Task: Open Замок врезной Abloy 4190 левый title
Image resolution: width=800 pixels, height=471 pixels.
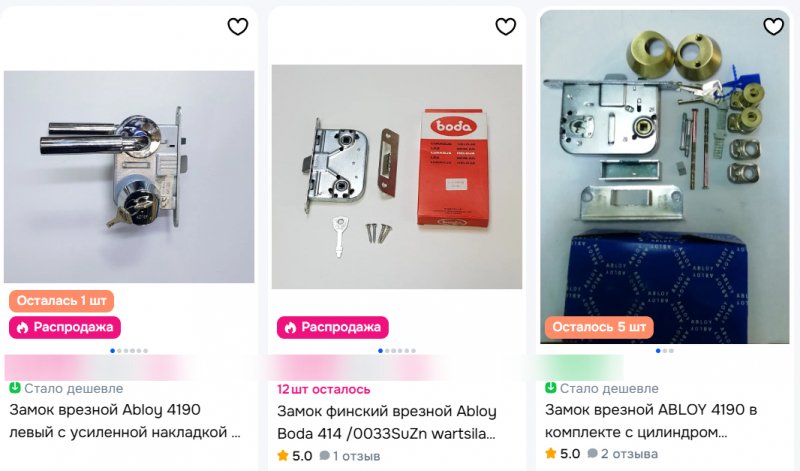Action: (x=125, y=420)
